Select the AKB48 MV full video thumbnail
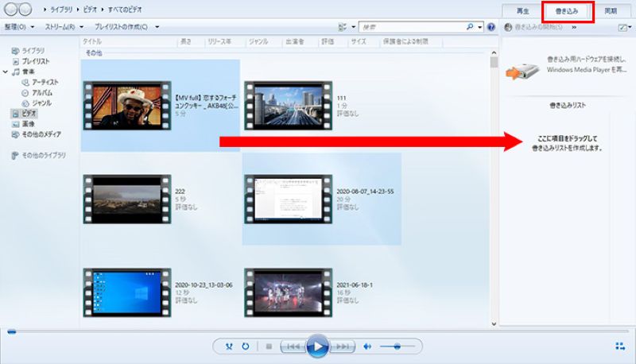The height and width of the screenshot is (364, 636). pos(127,106)
